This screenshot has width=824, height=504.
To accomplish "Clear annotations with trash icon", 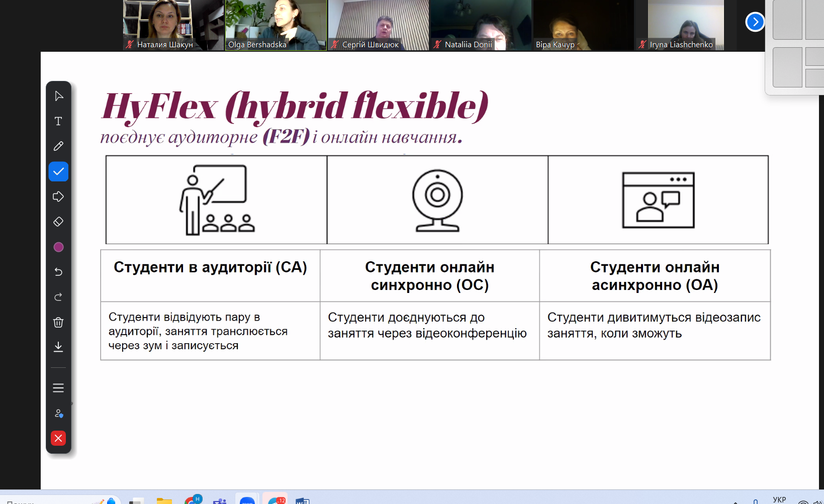I will (58, 322).
